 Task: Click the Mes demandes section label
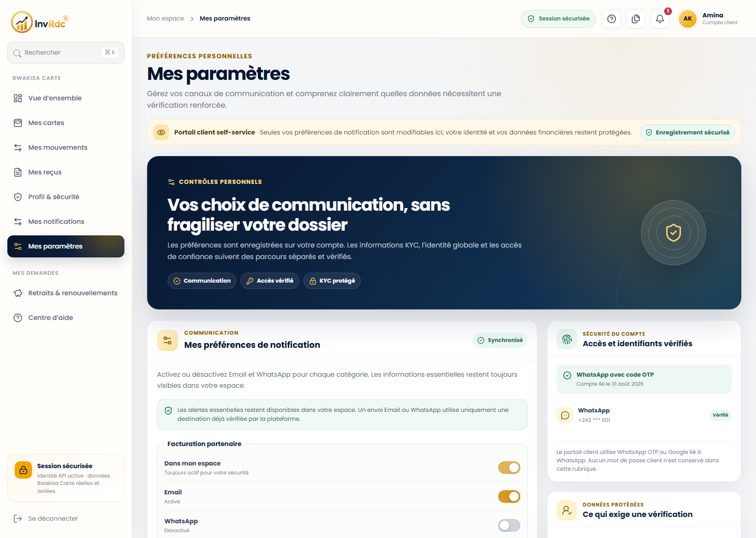tap(36, 273)
